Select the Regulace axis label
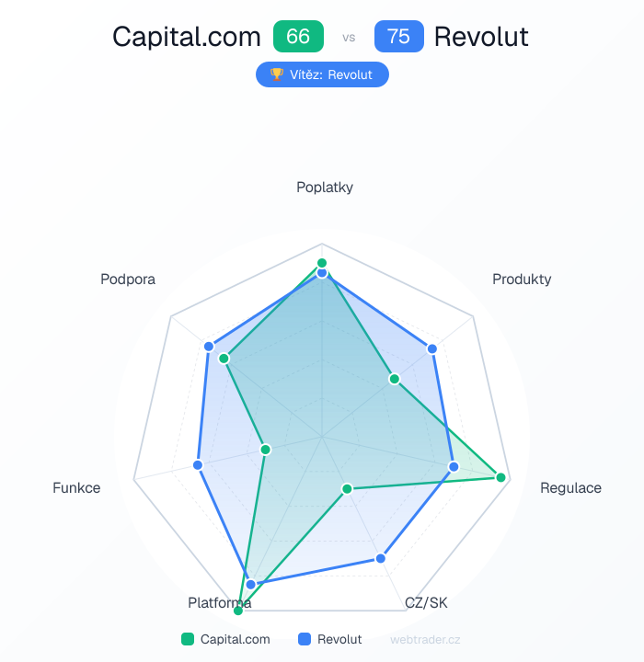 [x=570, y=487]
